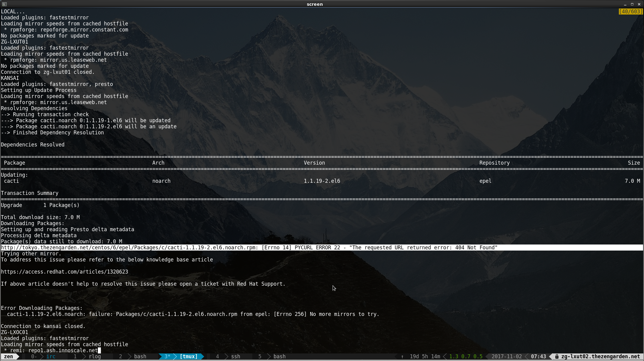Click the 'Error Downloading Packages:' line
The image size is (644, 361).
click(42, 308)
